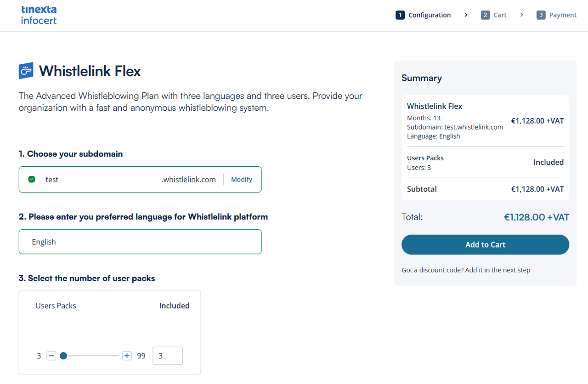Click the step 3 Payment number badge
The height and width of the screenshot is (384, 588).
click(x=541, y=15)
